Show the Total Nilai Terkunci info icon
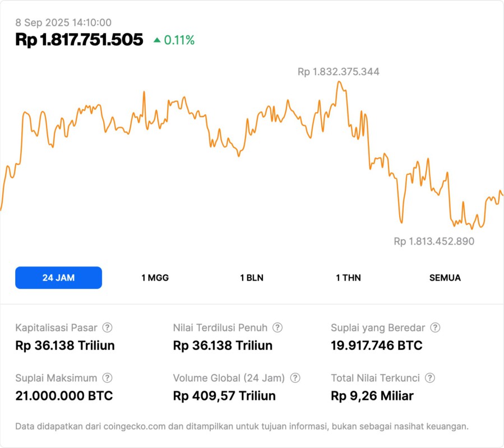This screenshot has height=448, width=504. tap(430, 378)
